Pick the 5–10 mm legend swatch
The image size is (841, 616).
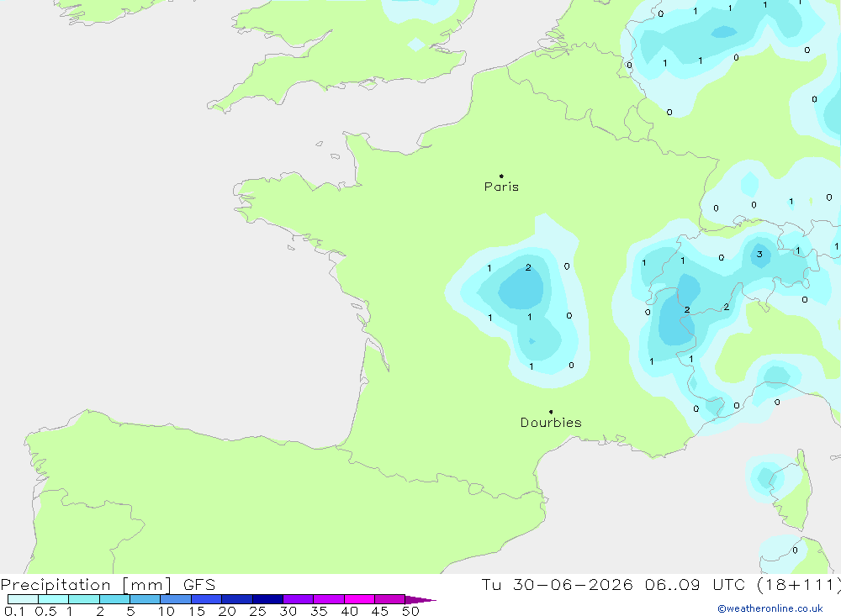coord(145,599)
